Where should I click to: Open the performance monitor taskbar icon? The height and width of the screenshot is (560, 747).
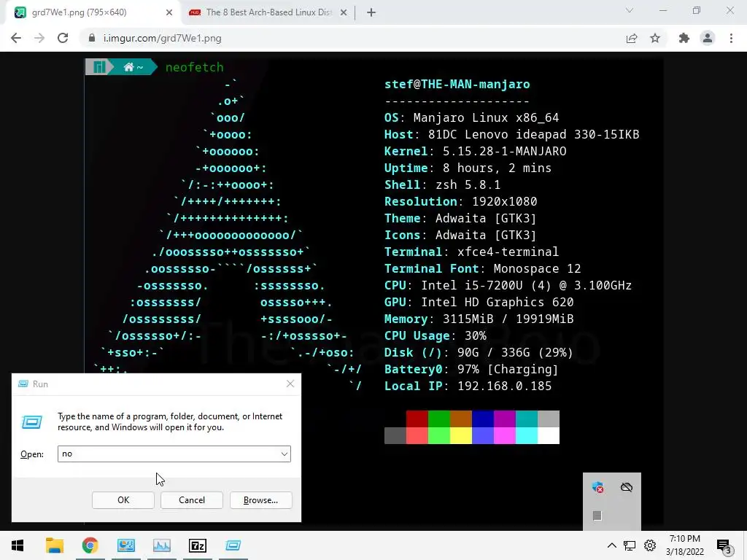point(162,545)
